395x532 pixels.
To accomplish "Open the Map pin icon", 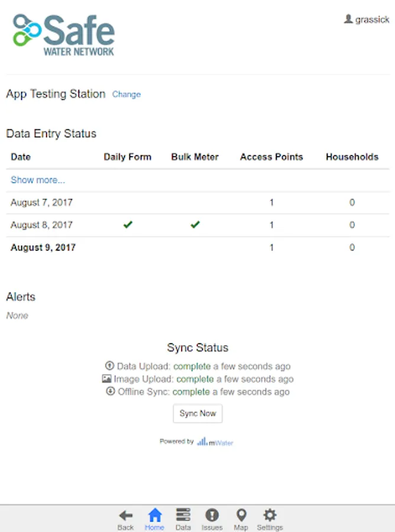I will [241, 515].
